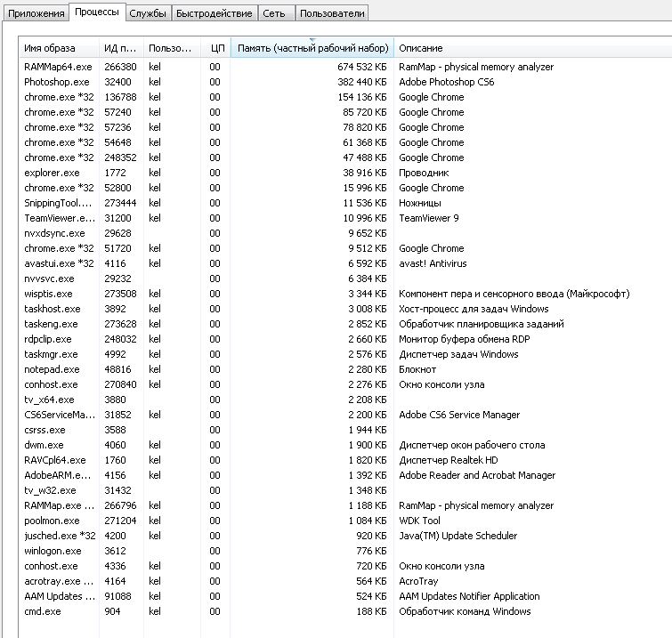Screen dimensions: 672x638
Task: Select the AAM Updates Notifier process
Action: [x=345, y=596]
